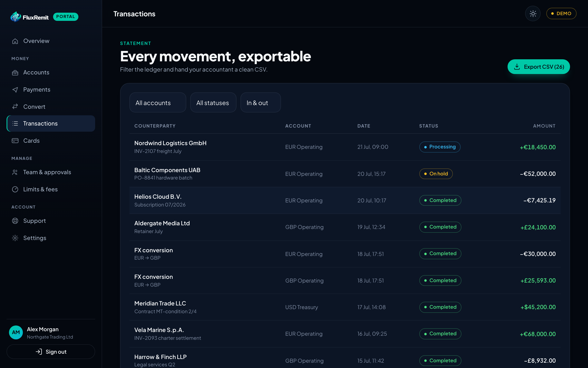
Task: Select Vela Marine S.p.A. transaction
Action: point(345,334)
